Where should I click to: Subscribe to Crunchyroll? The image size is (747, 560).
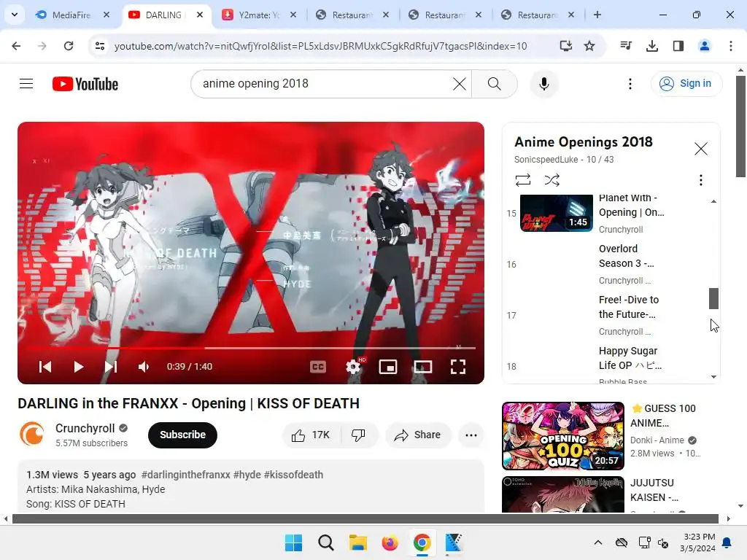coord(182,435)
